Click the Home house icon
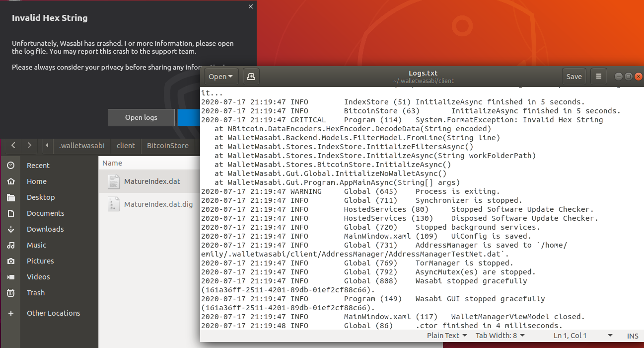This screenshot has height=348, width=644. tap(11, 181)
